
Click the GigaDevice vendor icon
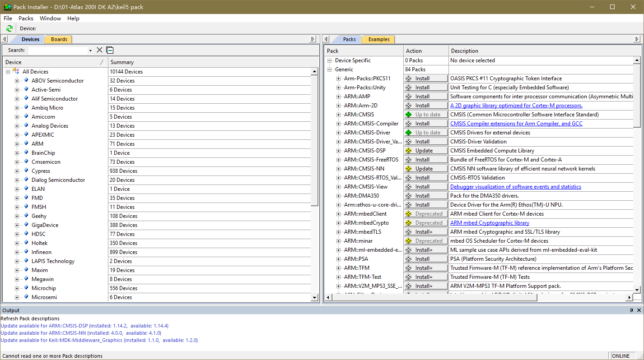tap(26, 225)
